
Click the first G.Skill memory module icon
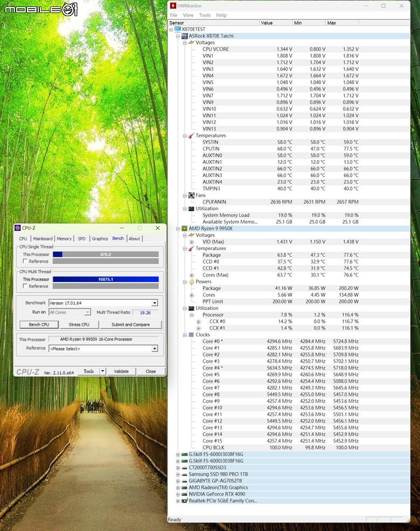click(x=185, y=454)
